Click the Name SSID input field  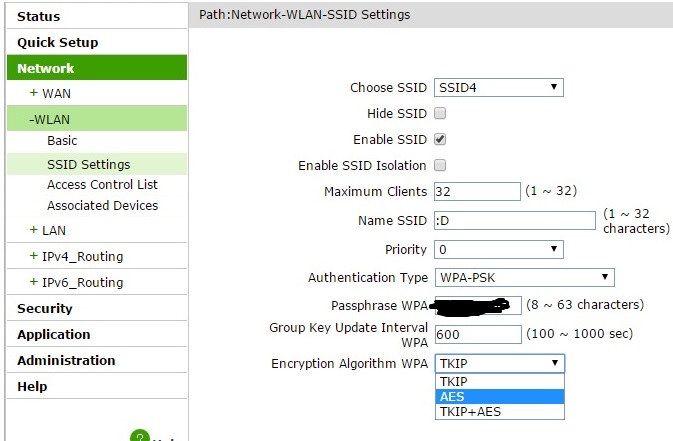click(x=515, y=221)
